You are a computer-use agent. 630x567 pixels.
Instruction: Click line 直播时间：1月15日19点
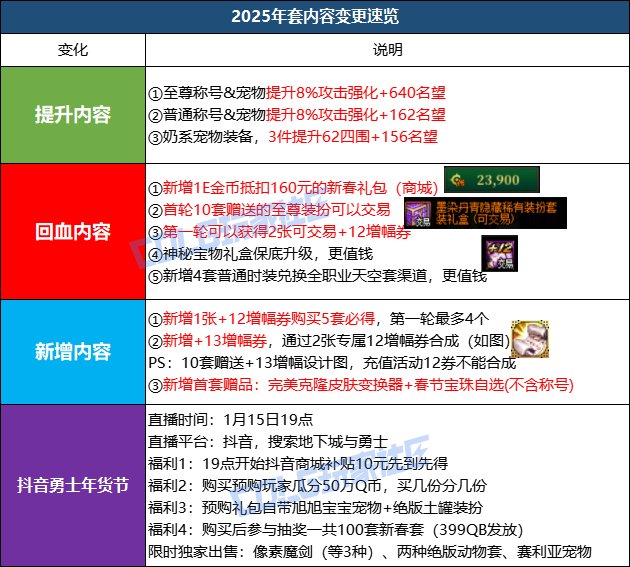(x=230, y=420)
